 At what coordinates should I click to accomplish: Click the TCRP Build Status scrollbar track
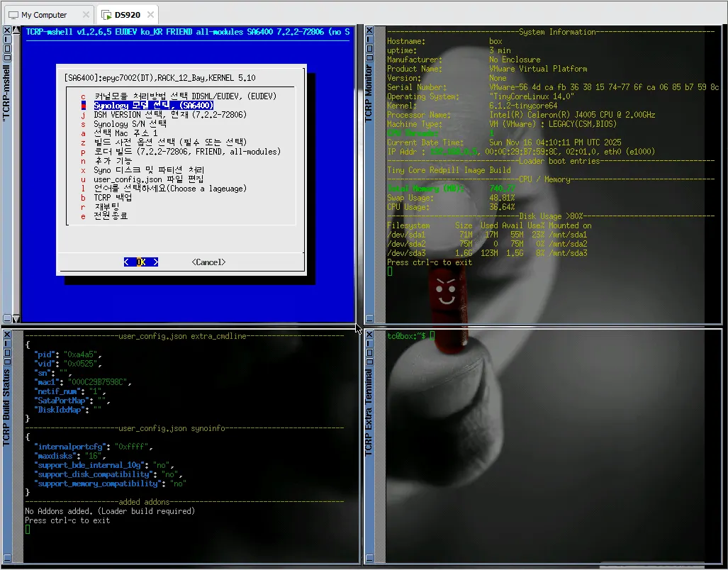click(18, 447)
